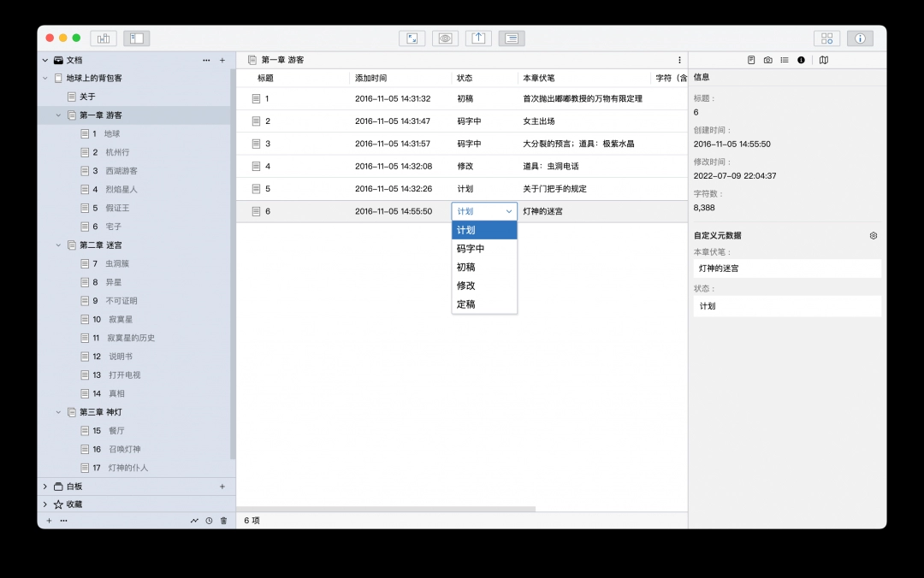Viewport: 924px width, 578px height.
Task: Open the ... menu beside 文档
Action: coord(205,60)
